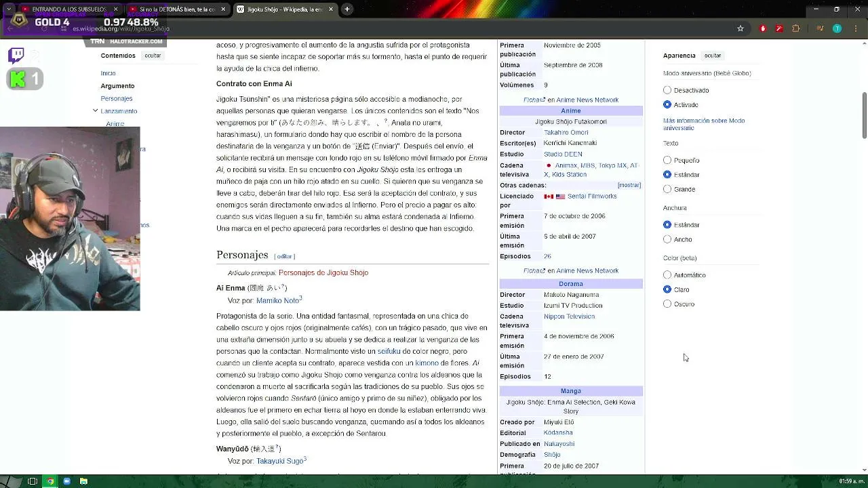
Task: Select Desactivado for Modo aniversario
Action: pyautogui.click(x=667, y=90)
